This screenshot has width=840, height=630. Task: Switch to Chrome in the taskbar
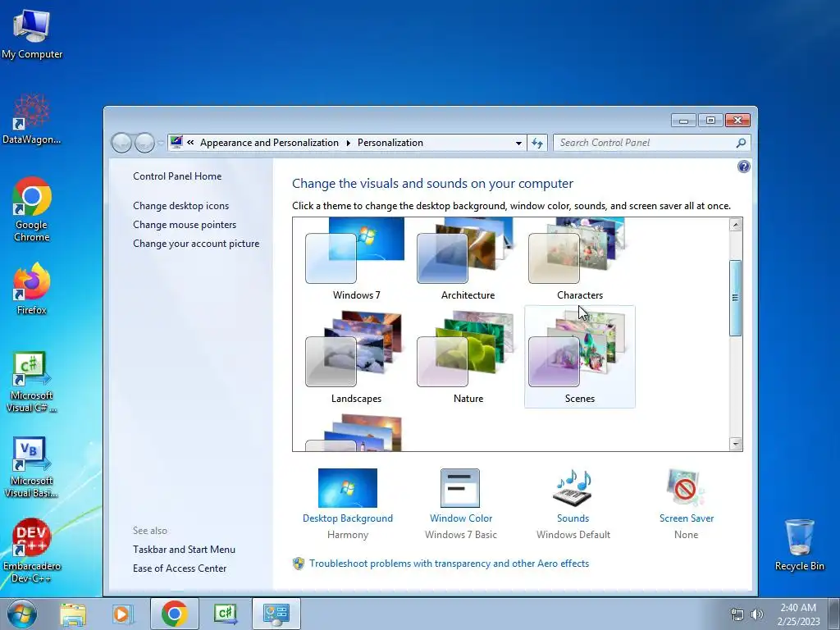[174, 614]
